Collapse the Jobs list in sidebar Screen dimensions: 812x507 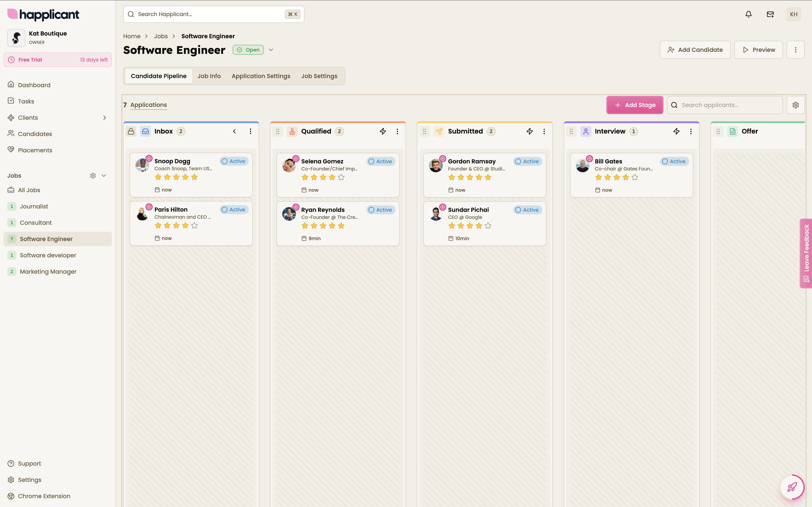(x=104, y=176)
